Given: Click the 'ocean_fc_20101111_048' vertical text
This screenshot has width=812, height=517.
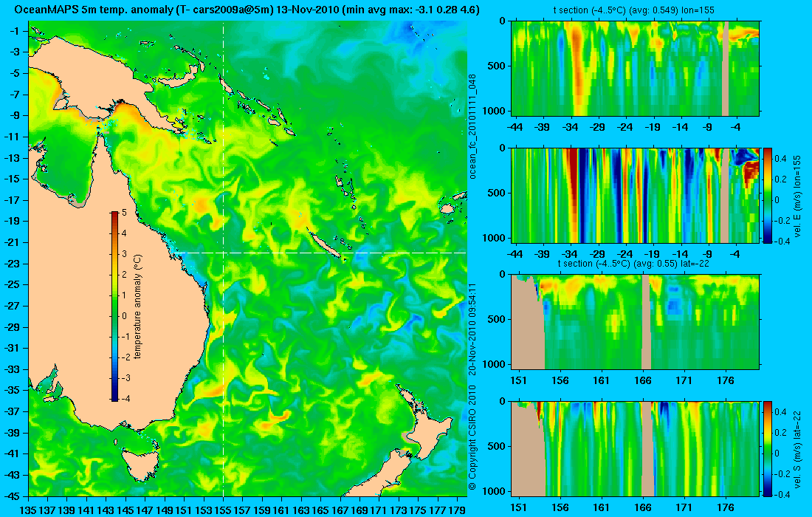Looking at the screenshot, I should coord(472,126).
